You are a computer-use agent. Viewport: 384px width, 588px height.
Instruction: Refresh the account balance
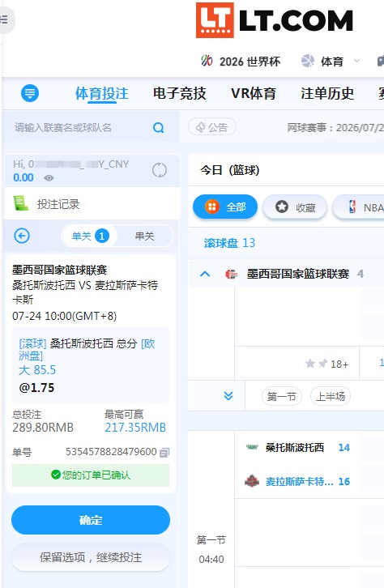(160, 170)
